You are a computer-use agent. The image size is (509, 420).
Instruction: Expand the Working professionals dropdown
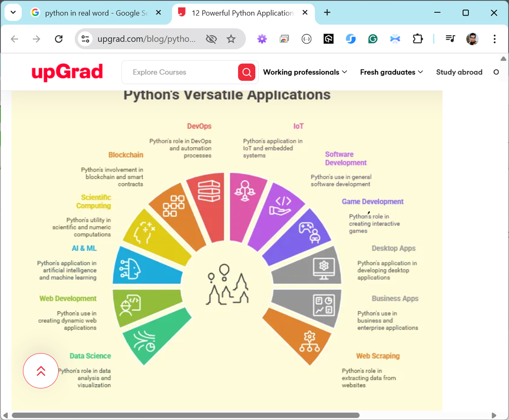tap(305, 72)
